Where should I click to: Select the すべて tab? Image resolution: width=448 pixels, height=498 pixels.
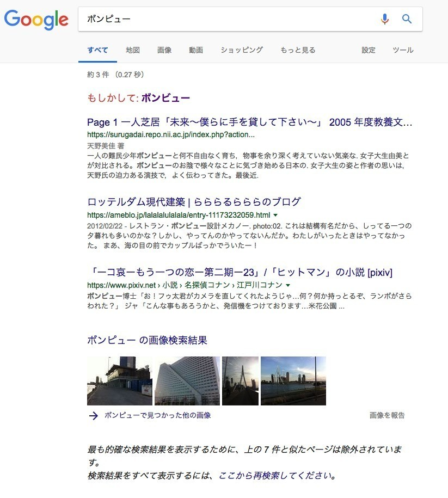tap(97, 50)
